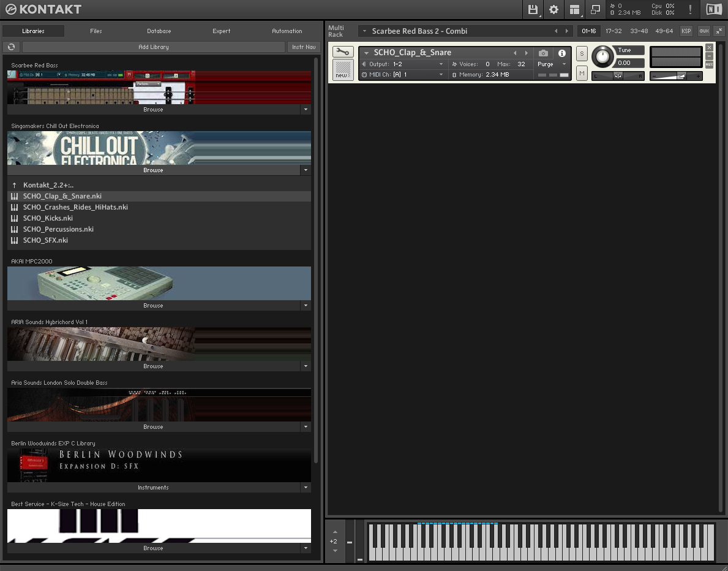The width and height of the screenshot is (728, 571).
Task: Click the new instrument icon
Action: tap(343, 70)
